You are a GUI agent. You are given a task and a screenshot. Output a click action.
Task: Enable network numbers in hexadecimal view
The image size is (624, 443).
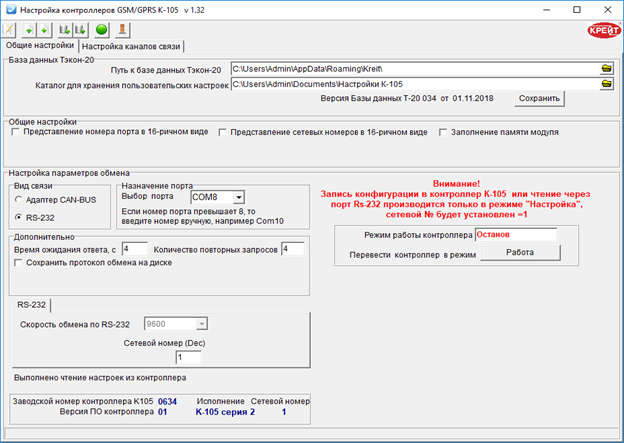click(222, 132)
